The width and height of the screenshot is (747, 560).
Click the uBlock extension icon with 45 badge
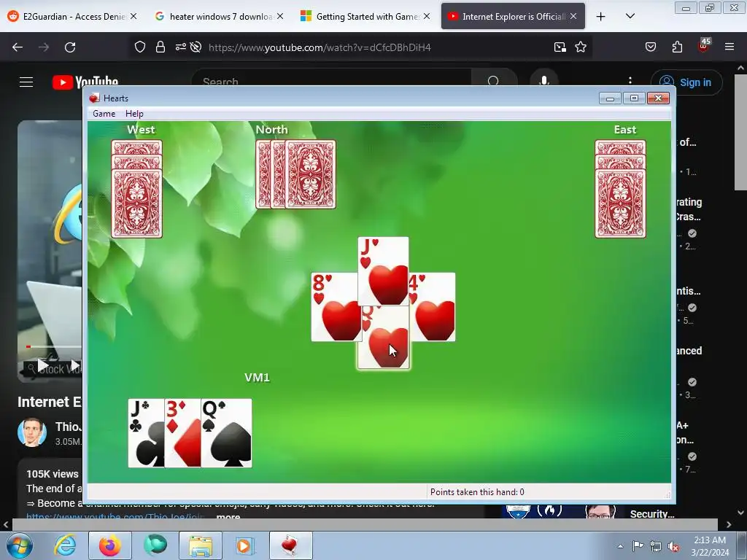[704, 46]
